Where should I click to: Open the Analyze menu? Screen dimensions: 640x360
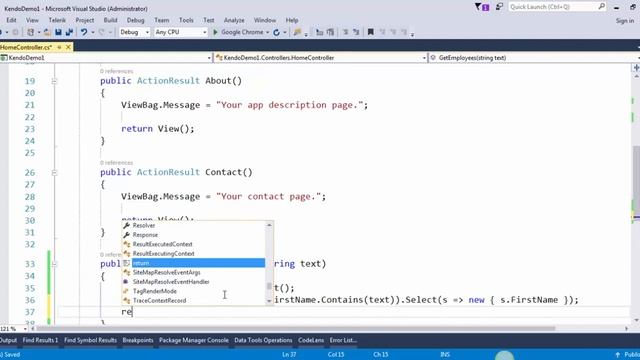click(x=234, y=20)
